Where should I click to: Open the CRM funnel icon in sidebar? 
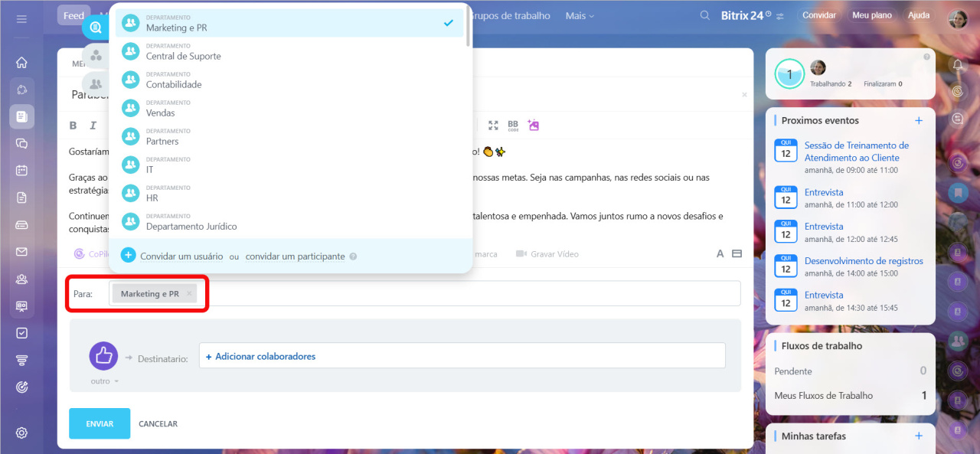coord(21,360)
